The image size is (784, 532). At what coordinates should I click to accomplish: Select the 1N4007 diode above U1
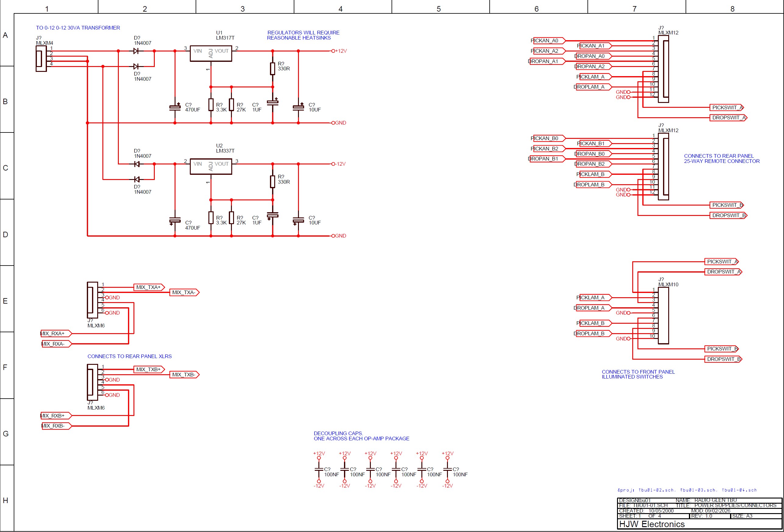136,51
